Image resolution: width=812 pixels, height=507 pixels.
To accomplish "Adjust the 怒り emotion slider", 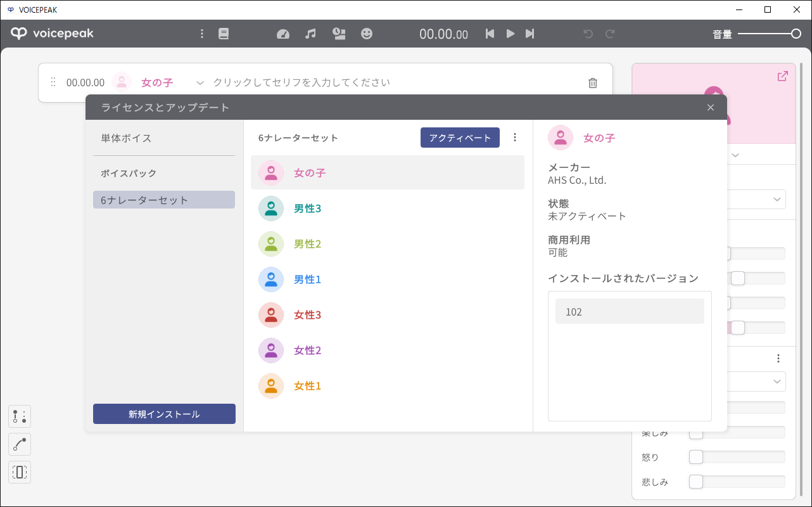I will coord(737,457).
